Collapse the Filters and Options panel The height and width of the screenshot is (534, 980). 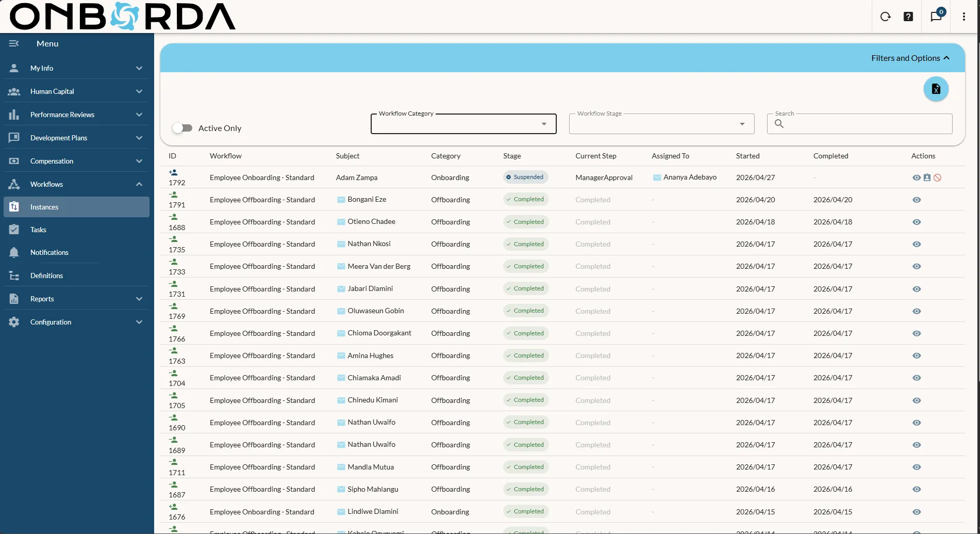[910, 58]
